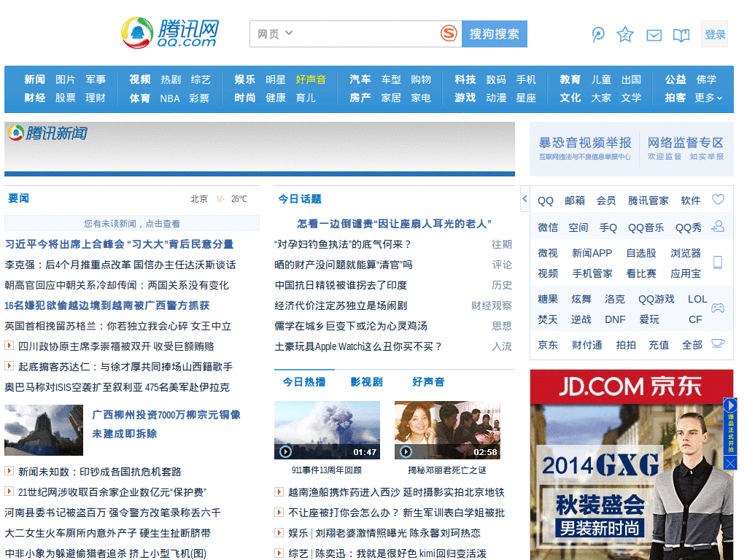Open 新闻APP in services panel
747x560 pixels.
[x=592, y=253]
